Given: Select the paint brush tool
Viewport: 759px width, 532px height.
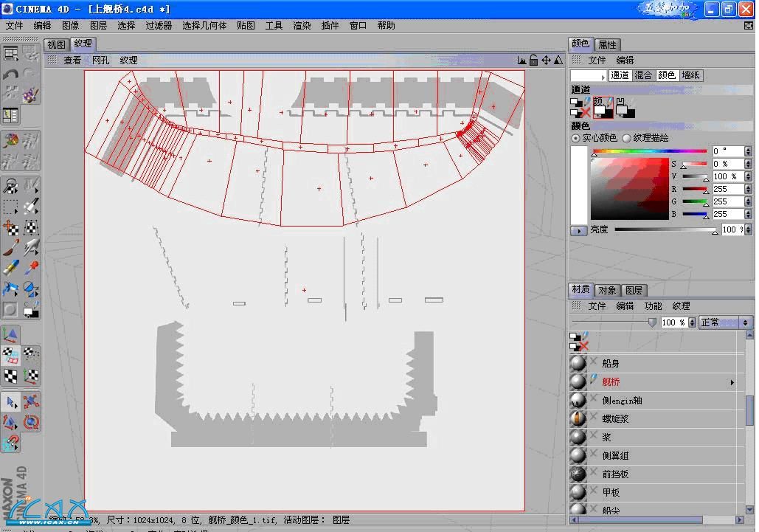Looking at the screenshot, I should point(11,247).
